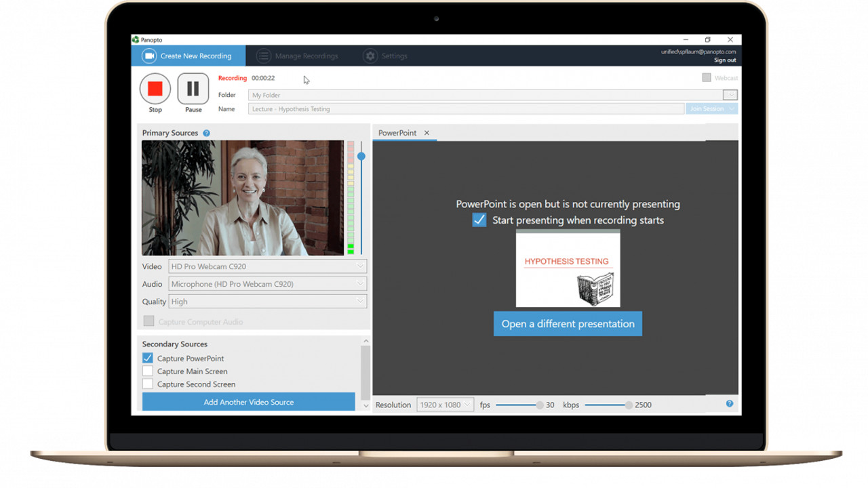Click the Hypothesis Testing slide thumbnail
The height and width of the screenshot is (488, 868).
click(x=568, y=268)
